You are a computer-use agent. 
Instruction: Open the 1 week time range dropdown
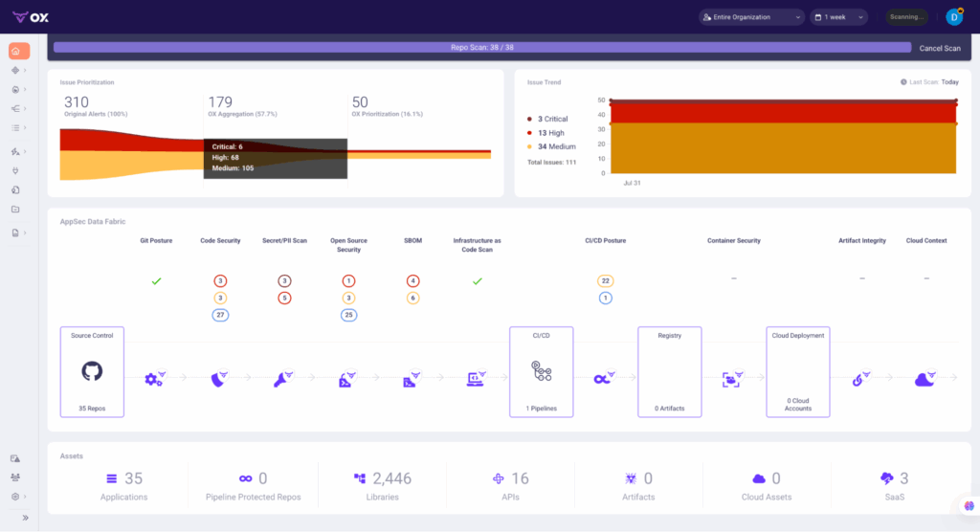coord(837,16)
